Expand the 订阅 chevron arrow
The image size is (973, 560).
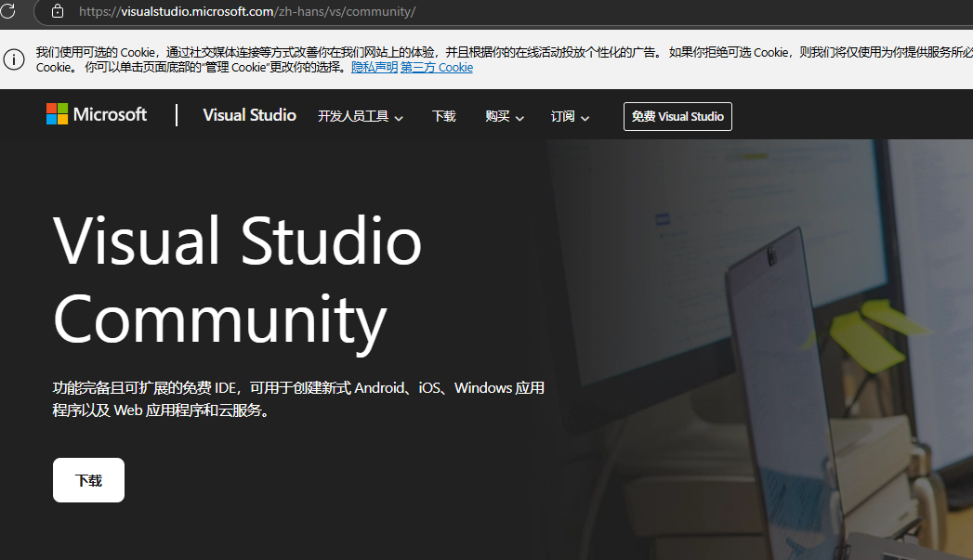(x=585, y=118)
